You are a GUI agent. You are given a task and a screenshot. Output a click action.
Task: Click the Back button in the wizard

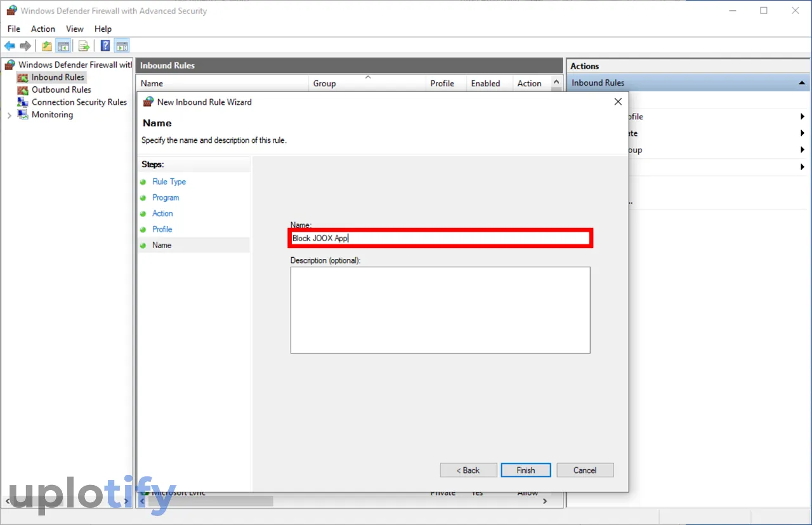(468, 470)
